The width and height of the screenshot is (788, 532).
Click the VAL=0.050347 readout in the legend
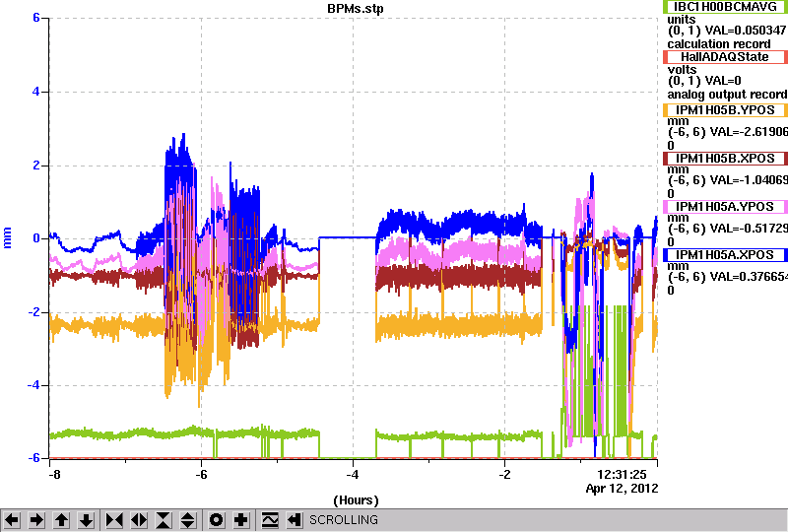746,31
